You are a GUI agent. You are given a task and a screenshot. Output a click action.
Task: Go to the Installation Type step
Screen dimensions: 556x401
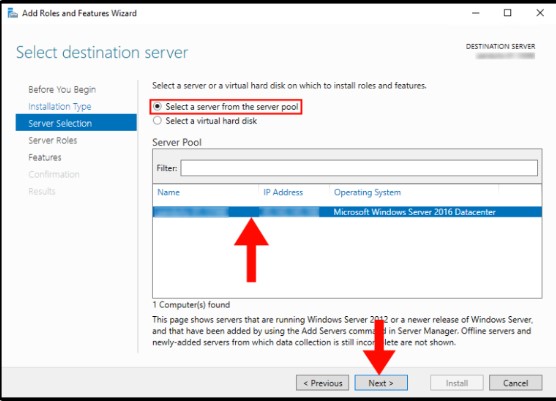(60, 106)
